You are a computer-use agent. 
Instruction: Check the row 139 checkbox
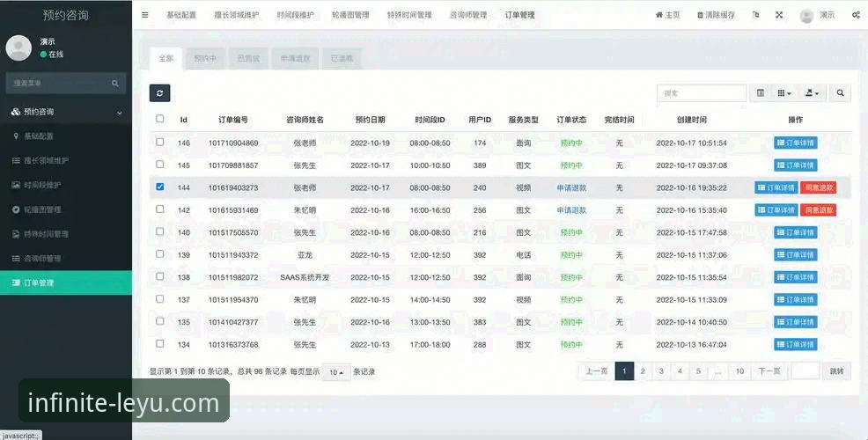pos(160,254)
